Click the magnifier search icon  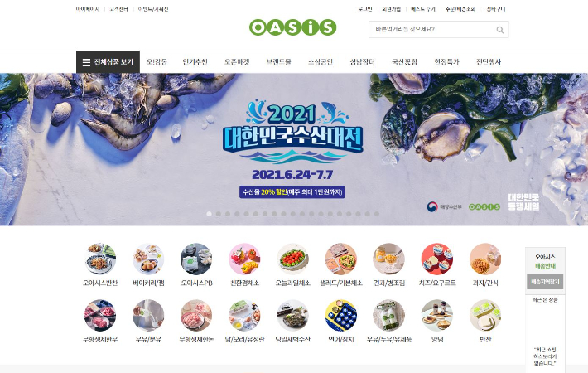tap(500, 30)
